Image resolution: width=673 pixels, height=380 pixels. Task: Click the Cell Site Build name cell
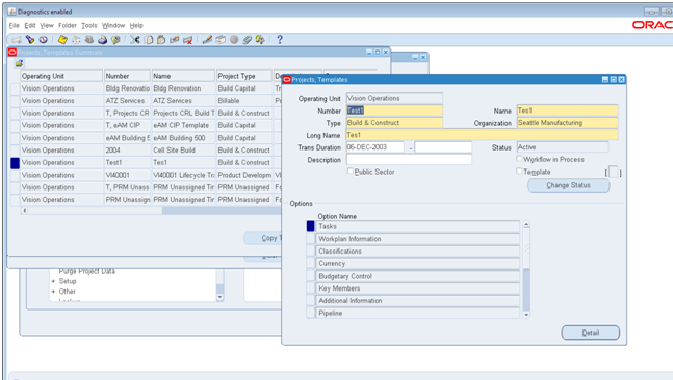pos(183,150)
